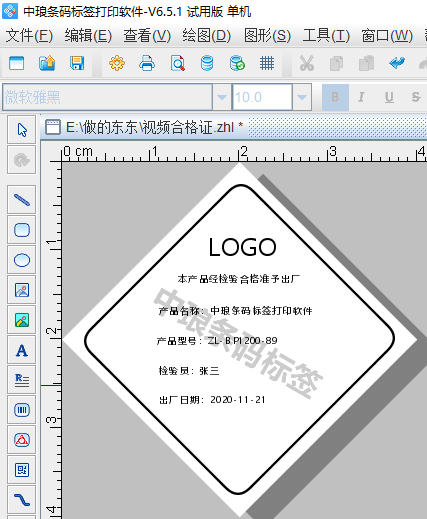This screenshot has width=427, height=519.
Task: Select the arrow pointer tool
Action: coord(22,130)
